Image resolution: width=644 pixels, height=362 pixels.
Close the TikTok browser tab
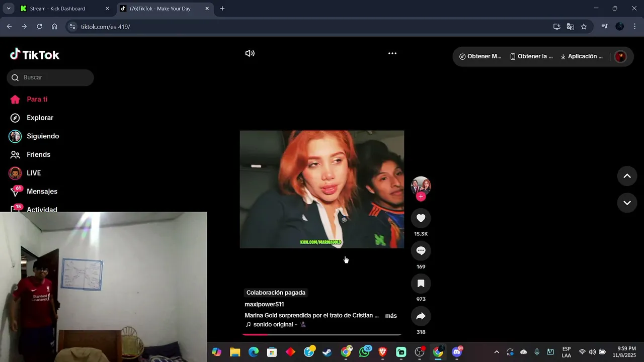click(207, 9)
